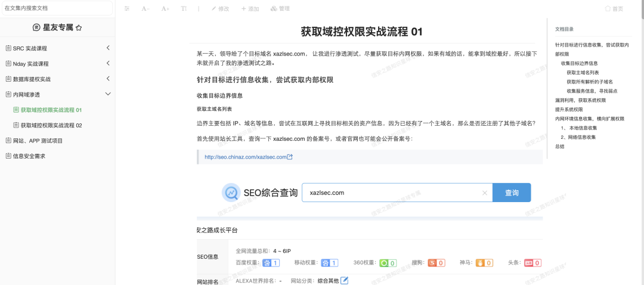
Task: Click the 星友专属 collection title
Action: pyautogui.click(x=58, y=27)
